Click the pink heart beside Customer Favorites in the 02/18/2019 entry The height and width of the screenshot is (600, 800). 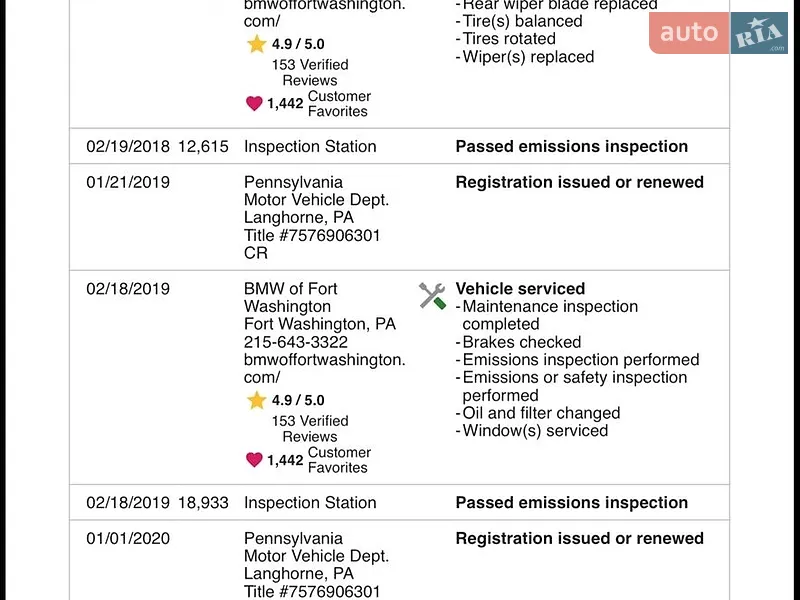pos(254,460)
